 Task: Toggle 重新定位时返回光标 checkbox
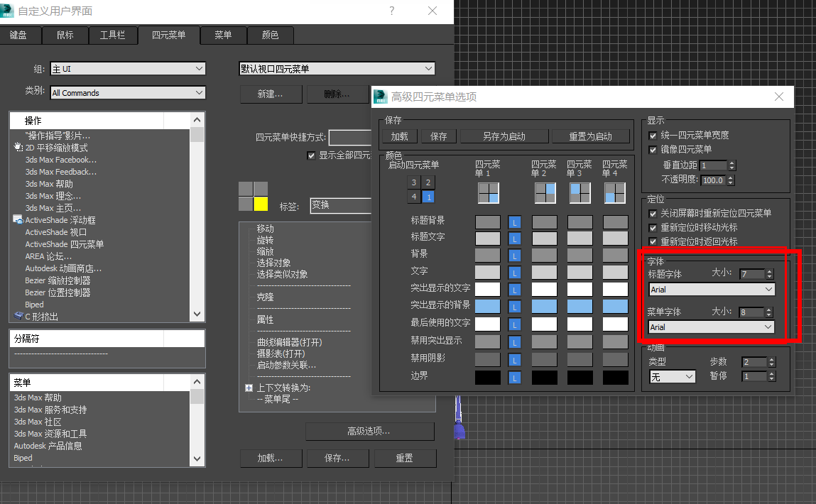[x=653, y=242]
